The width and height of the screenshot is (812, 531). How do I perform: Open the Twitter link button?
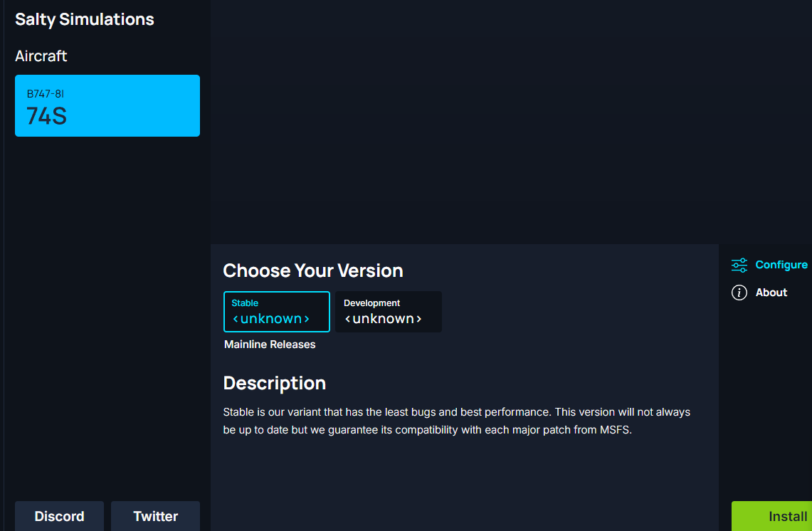155,516
